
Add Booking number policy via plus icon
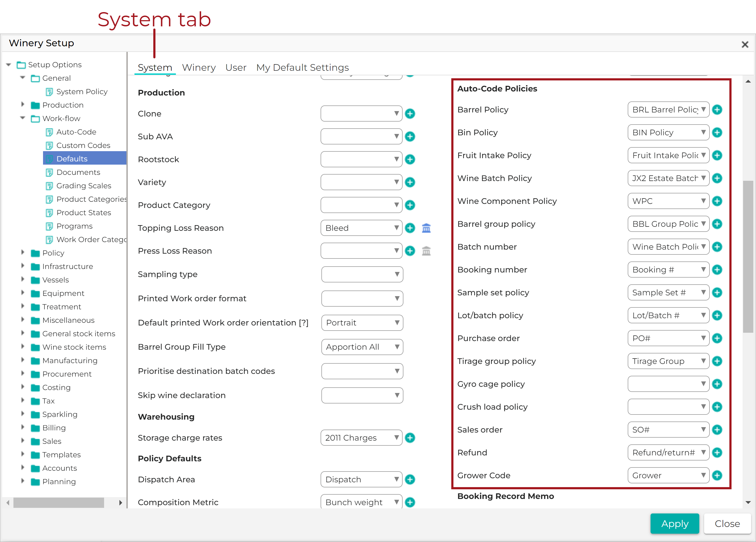tap(717, 270)
